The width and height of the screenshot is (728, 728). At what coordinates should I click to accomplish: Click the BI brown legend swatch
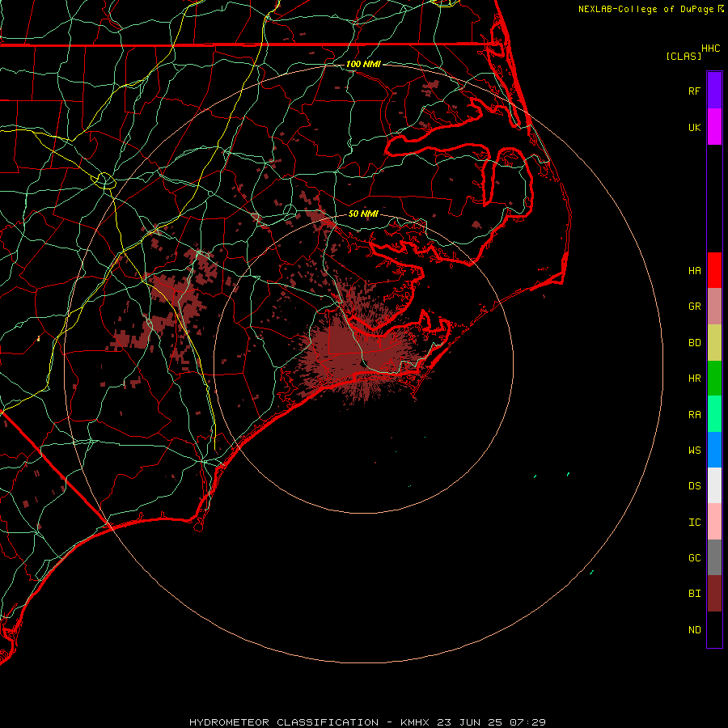tap(714, 594)
